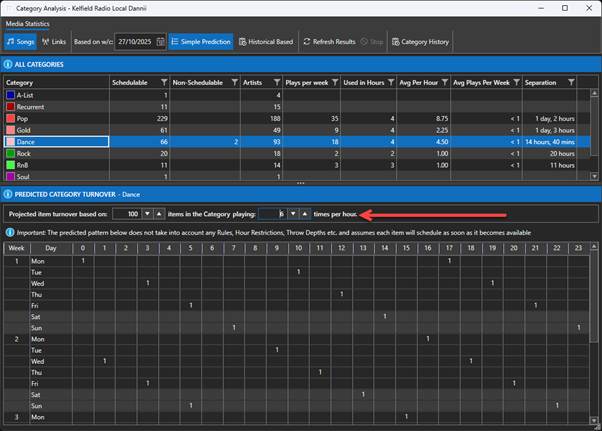602x431 pixels.
Task: Filter the Non-Schedulable column
Action: click(x=235, y=83)
